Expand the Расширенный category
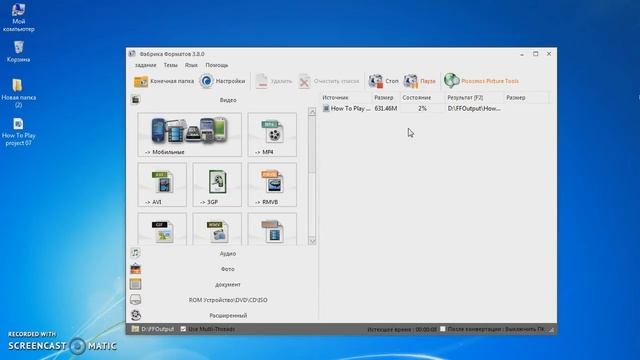This screenshot has width=640, height=360. point(223,316)
